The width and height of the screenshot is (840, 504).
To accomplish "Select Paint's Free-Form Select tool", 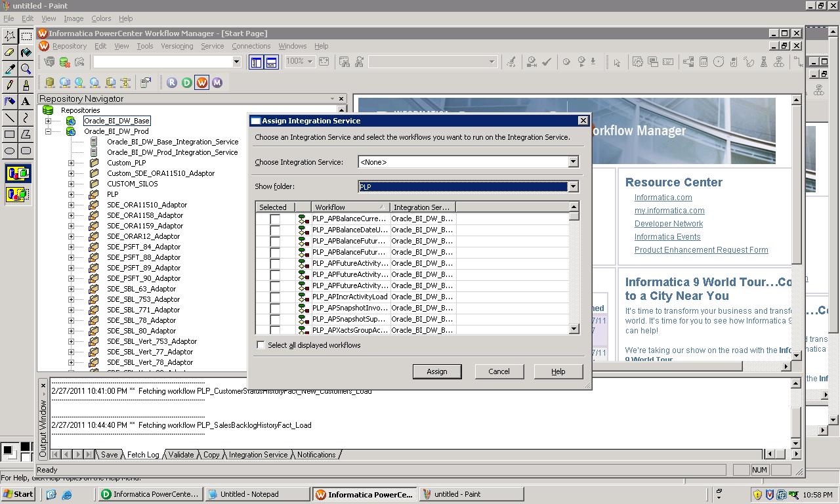I will tap(10, 36).
